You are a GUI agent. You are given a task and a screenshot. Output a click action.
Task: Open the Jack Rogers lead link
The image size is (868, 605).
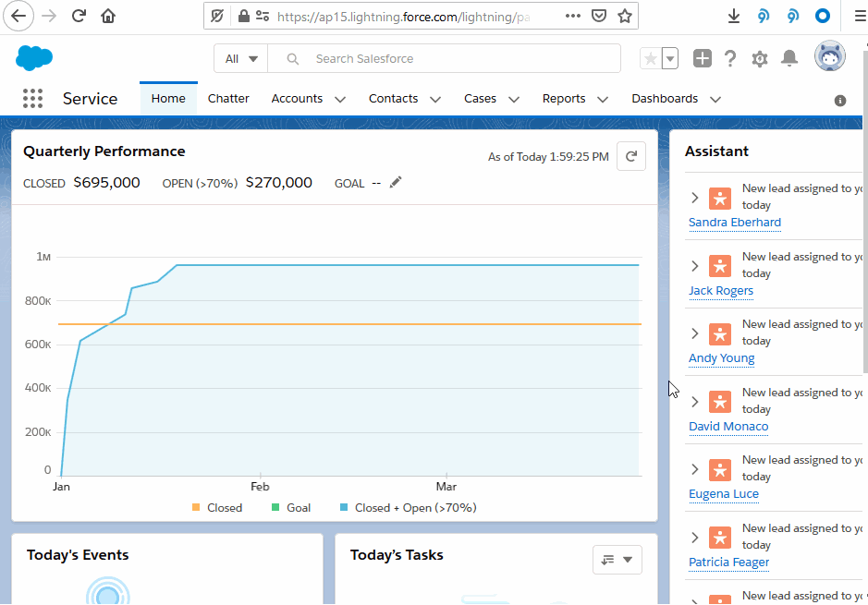coord(721,291)
